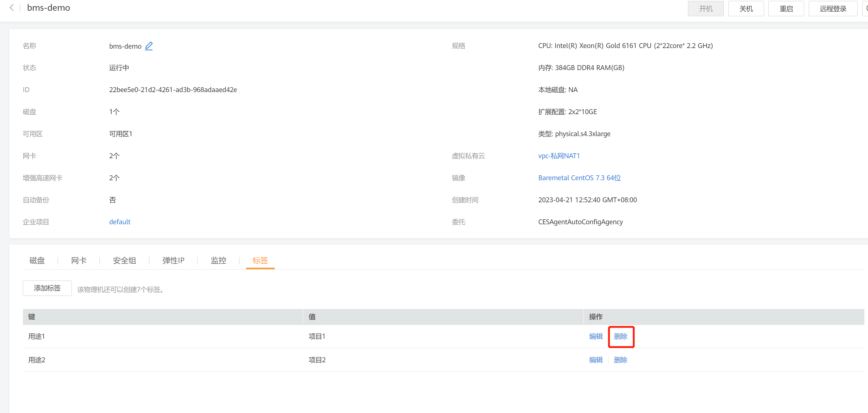Open the vpc-私网NAT1 link
The height and width of the screenshot is (413, 868).
coord(559,156)
